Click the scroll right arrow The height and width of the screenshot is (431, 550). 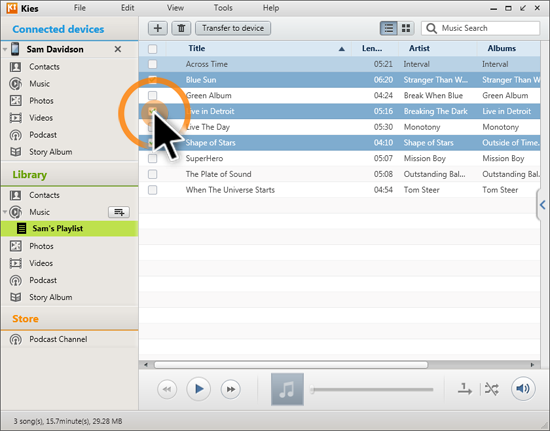(x=532, y=365)
